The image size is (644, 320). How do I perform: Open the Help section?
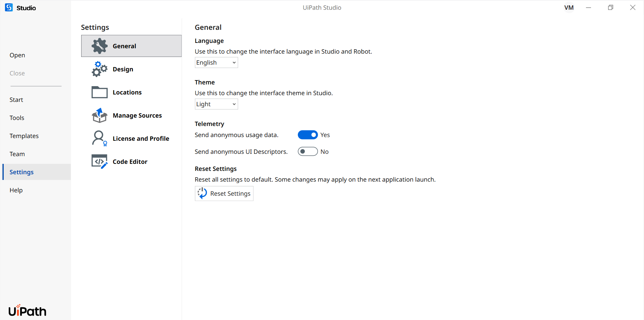pyautogui.click(x=16, y=190)
